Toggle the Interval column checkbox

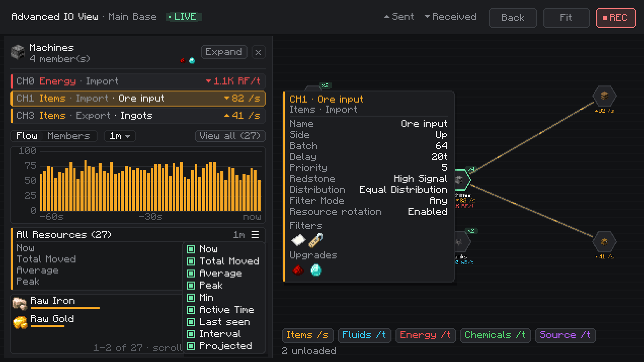tap(191, 334)
